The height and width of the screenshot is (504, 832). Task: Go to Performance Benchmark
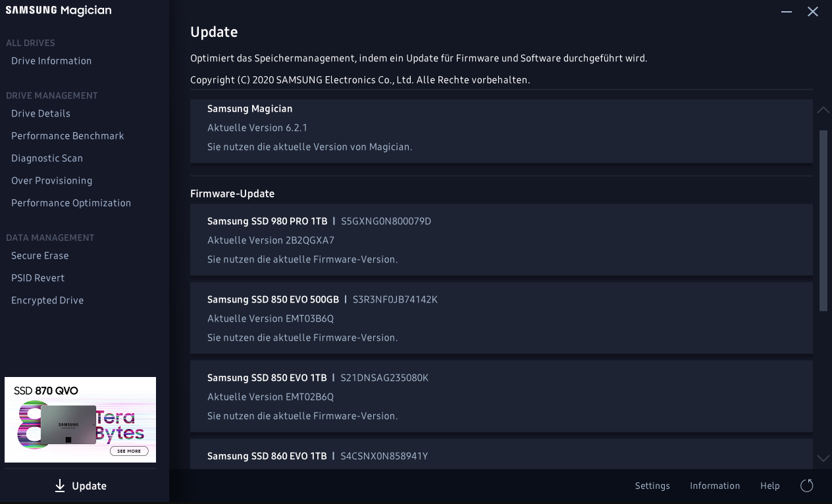click(68, 136)
